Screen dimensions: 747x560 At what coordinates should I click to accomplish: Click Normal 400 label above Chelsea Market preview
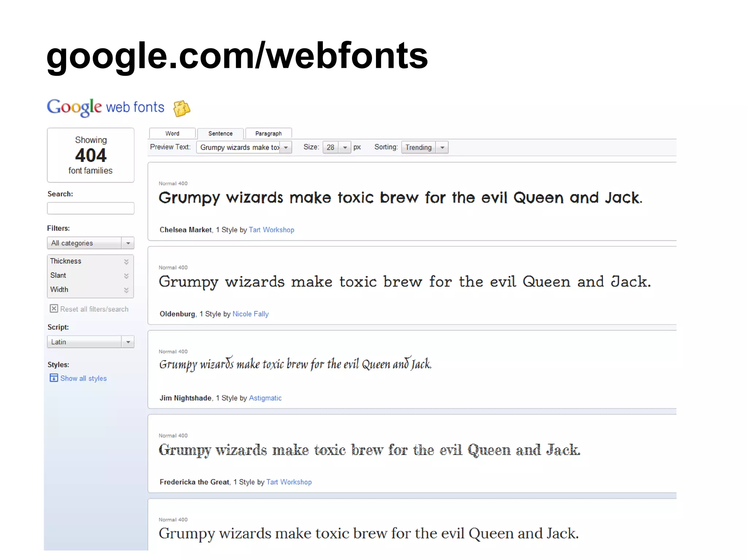point(173,183)
